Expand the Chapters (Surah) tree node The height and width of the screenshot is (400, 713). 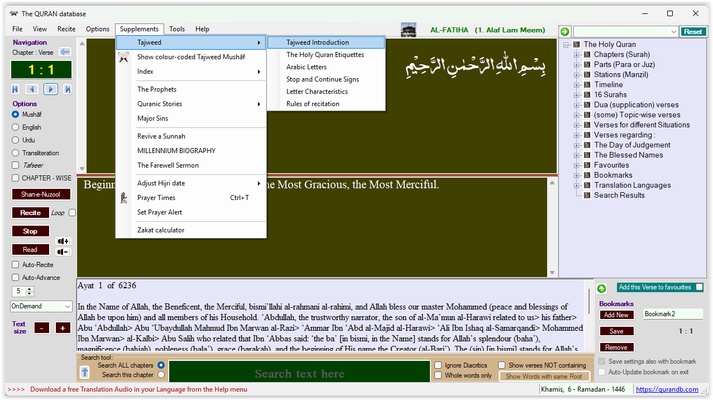tap(577, 55)
